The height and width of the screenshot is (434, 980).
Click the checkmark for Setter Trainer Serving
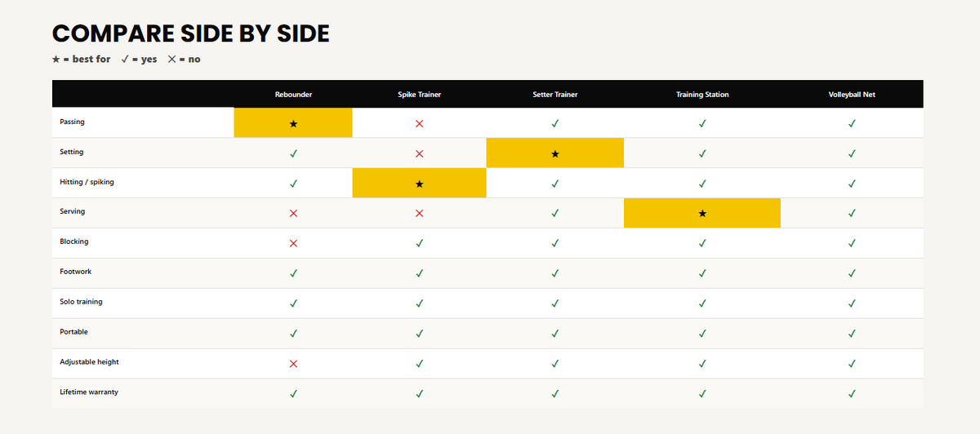pyautogui.click(x=555, y=214)
